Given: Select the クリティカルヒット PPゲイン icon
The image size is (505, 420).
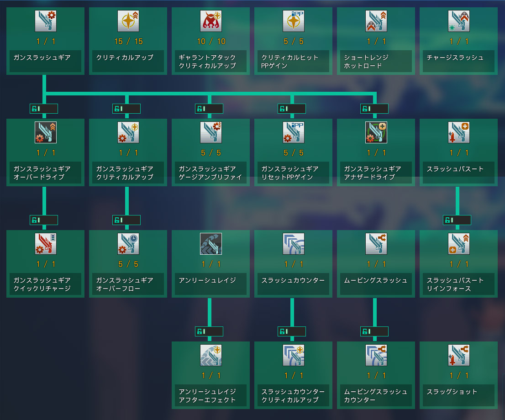Looking at the screenshot, I should 294,21.
